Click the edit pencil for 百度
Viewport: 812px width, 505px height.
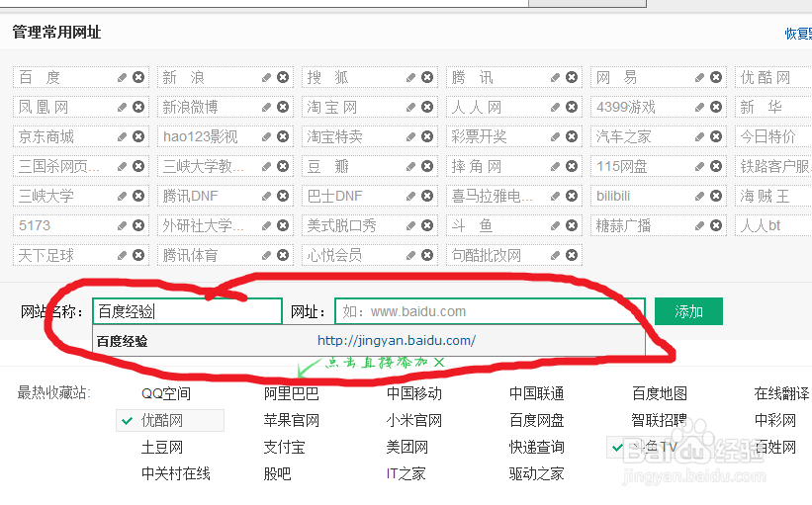[123, 78]
